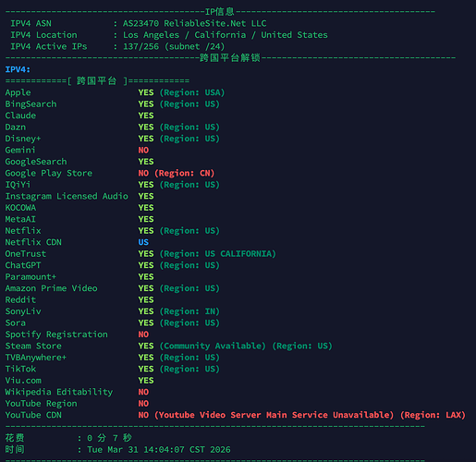The image size is (476, 462).
Task: Click the 'Netflix CDN' service name
Action: [33, 242]
